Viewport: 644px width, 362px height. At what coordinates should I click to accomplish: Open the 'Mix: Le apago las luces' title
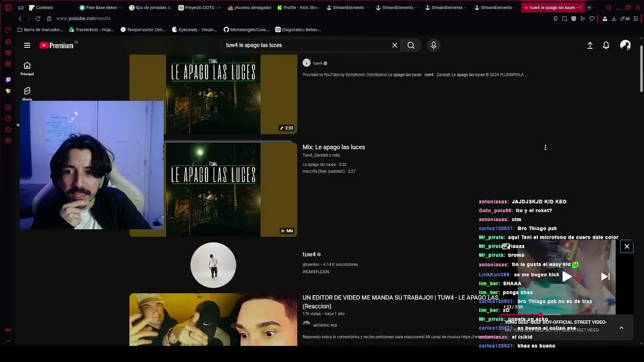click(334, 147)
